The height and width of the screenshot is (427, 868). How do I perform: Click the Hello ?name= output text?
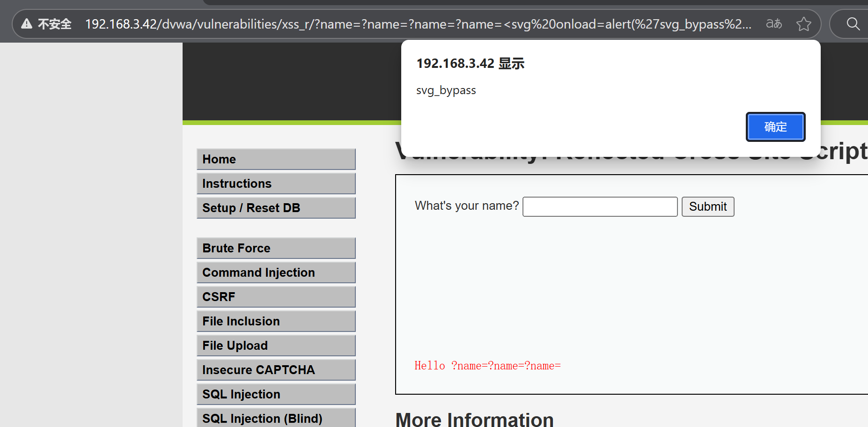[x=487, y=366]
